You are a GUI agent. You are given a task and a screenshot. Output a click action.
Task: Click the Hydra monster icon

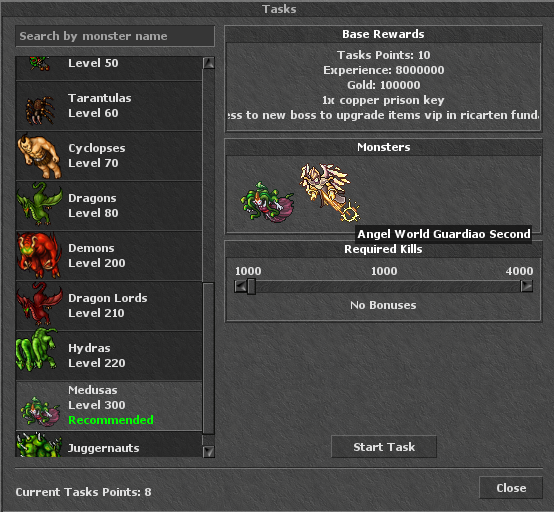[x=37, y=350]
